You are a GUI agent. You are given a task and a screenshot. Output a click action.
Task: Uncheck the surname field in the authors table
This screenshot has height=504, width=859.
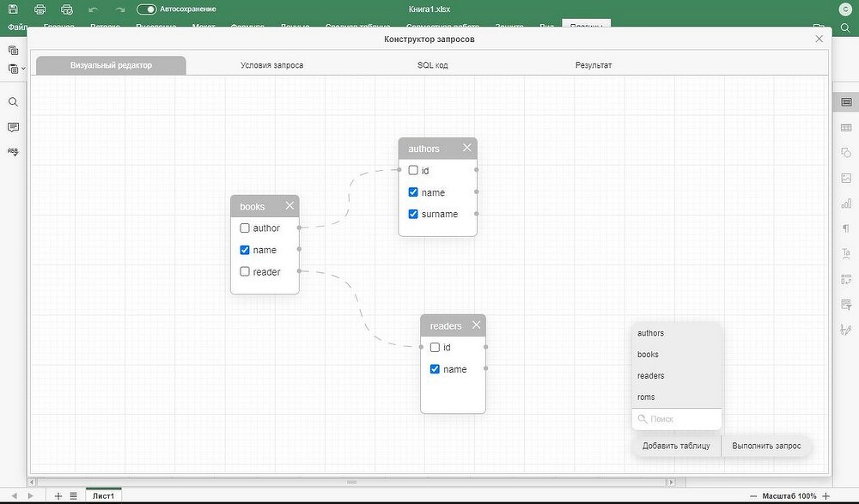coord(413,214)
